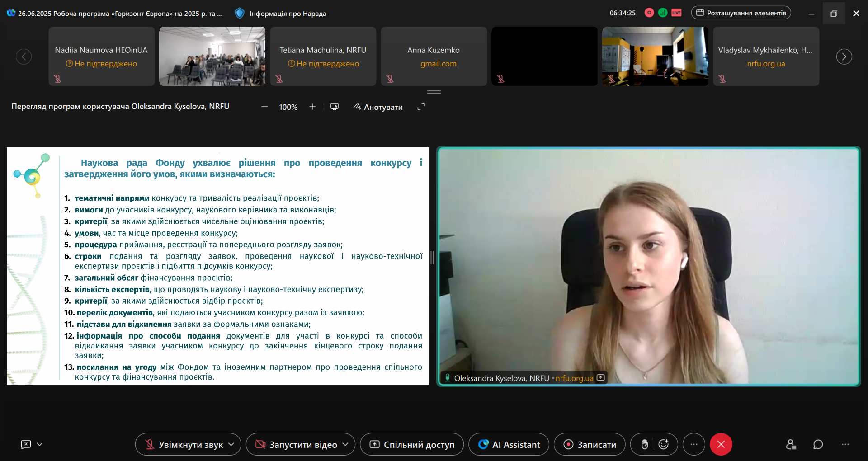The height and width of the screenshot is (461, 868).
Task: Select Vladyslav Mykhailenko participant tile
Action: pos(766,56)
